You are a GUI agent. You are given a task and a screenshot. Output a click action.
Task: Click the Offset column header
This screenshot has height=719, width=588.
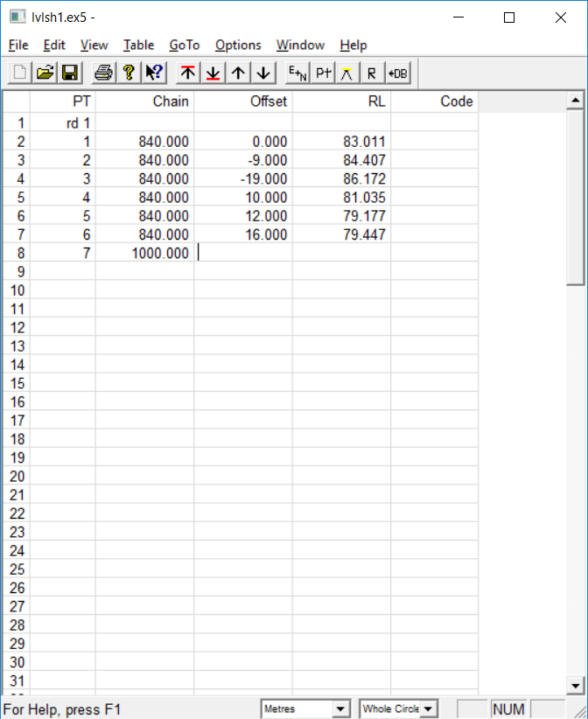point(243,101)
